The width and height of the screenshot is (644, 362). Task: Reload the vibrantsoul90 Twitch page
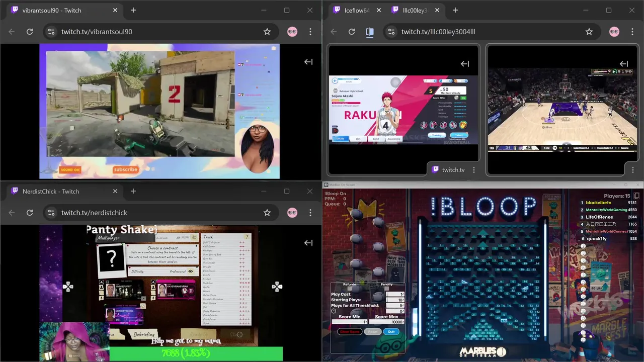[30, 32]
